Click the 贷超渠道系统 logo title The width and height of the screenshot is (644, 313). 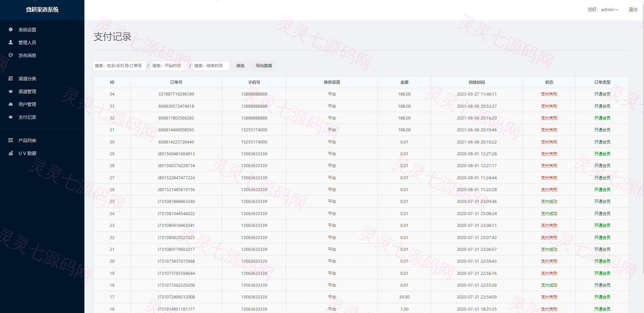42,9
